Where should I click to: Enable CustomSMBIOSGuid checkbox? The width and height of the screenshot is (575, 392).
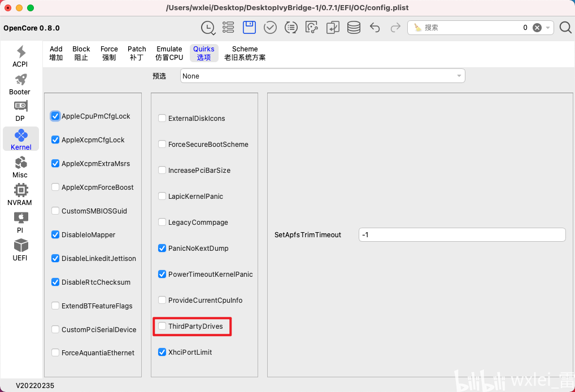pos(55,211)
